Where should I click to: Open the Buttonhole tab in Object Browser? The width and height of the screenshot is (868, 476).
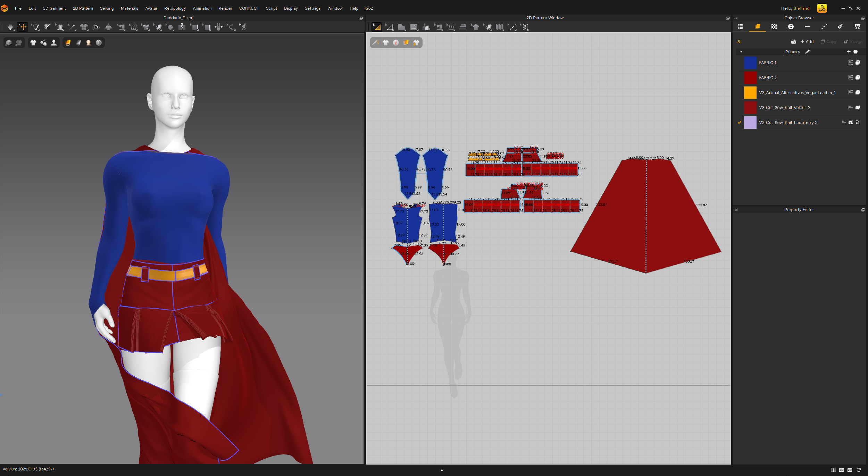(x=807, y=27)
